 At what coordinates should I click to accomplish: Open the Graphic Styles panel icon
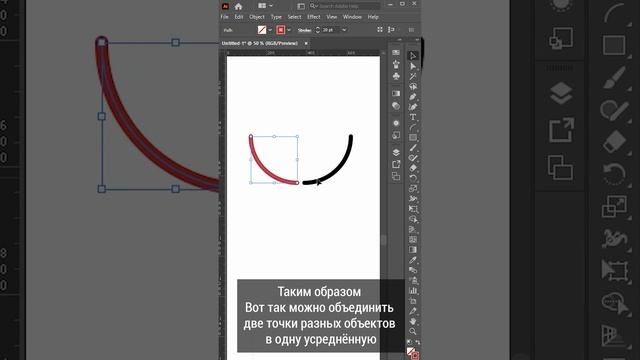click(396, 135)
